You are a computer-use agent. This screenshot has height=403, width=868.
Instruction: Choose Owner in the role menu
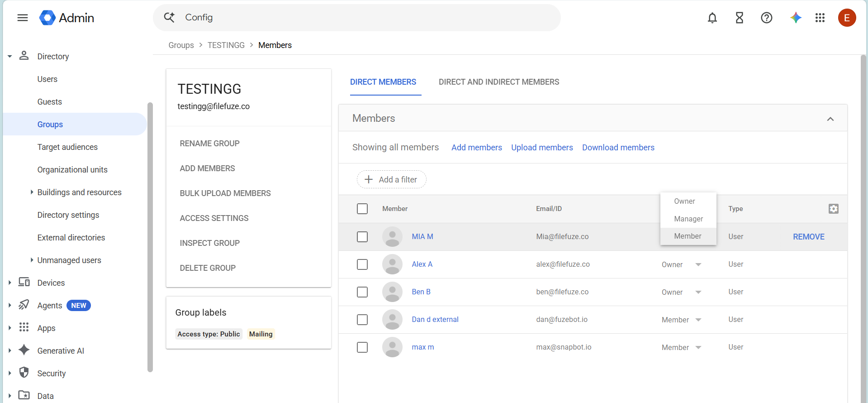coord(688,201)
